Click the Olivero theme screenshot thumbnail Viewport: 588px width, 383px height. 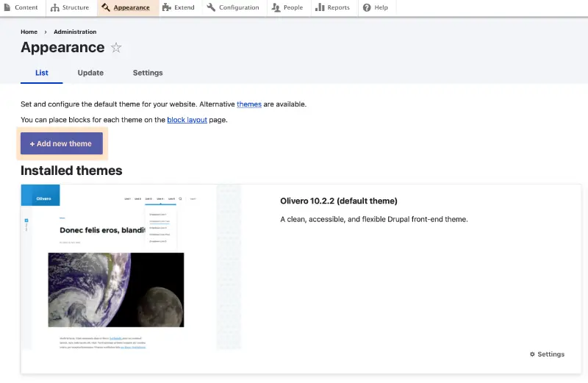pyautogui.click(x=131, y=267)
